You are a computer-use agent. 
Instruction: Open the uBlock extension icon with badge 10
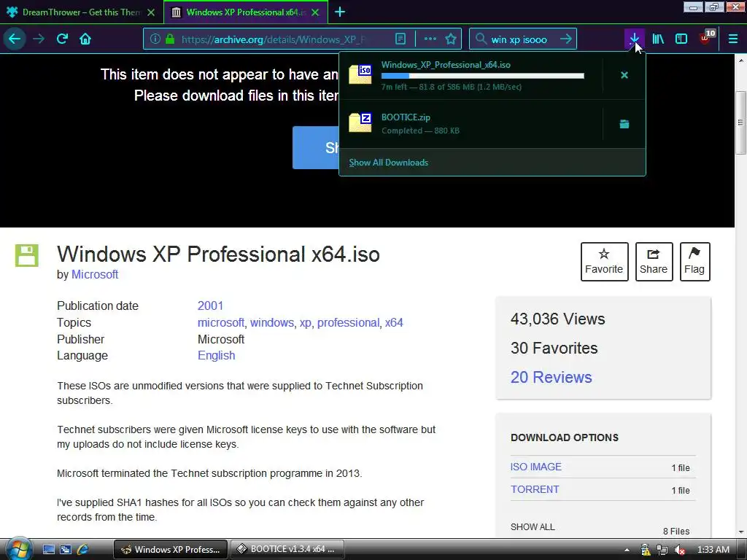pyautogui.click(x=706, y=38)
